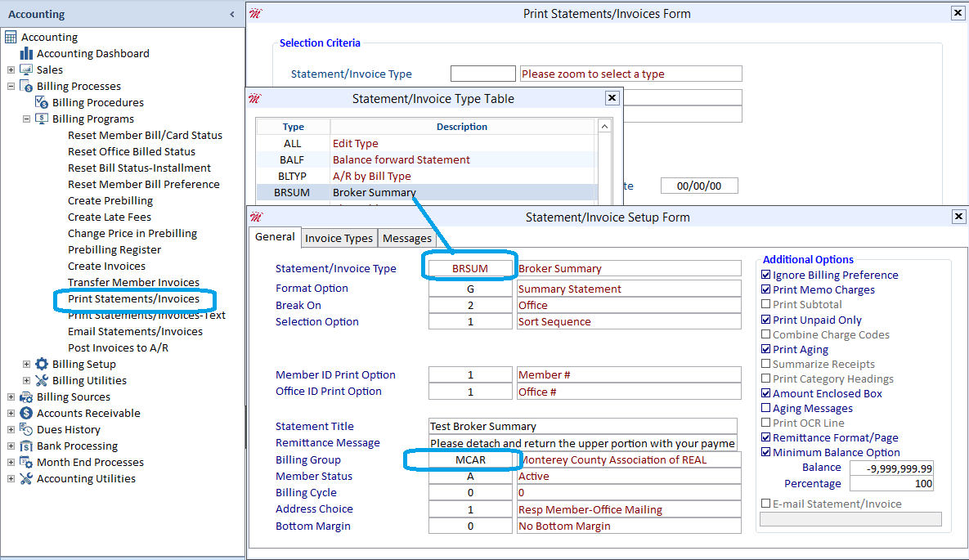Enable Print Category Headings
Viewport: 969px width, 560px height.
[765, 379]
